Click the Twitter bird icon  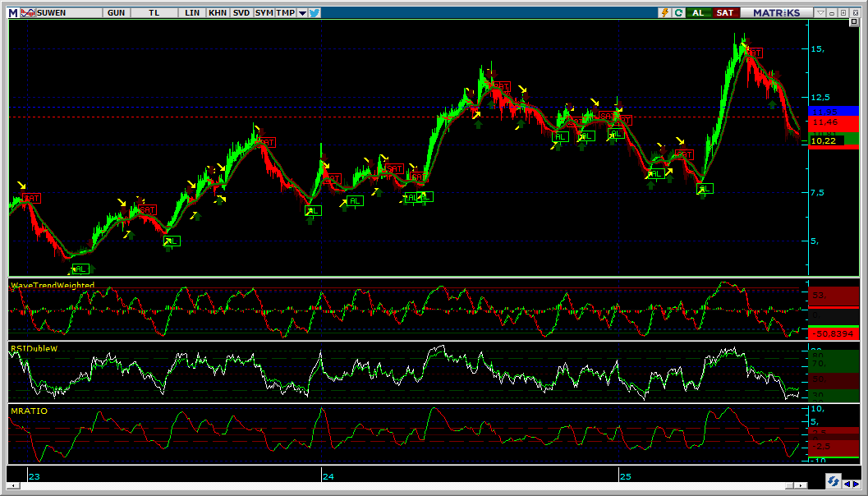point(315,13)
